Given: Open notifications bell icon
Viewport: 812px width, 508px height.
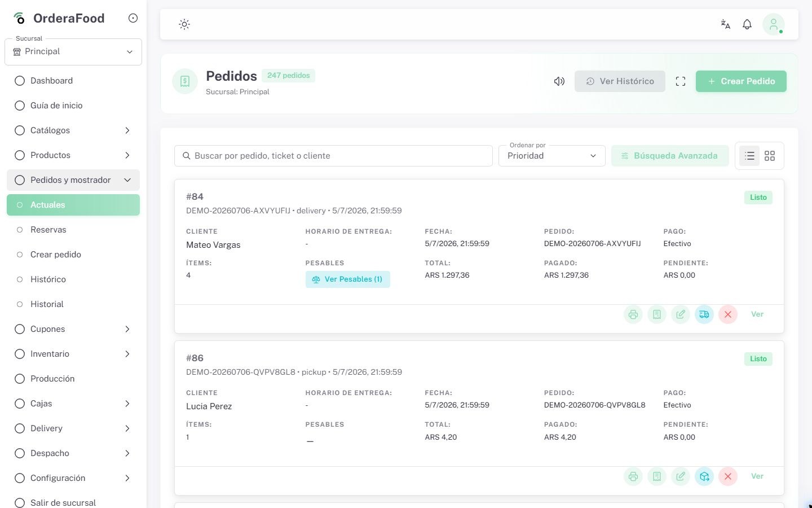Looking at the screenshot, I should click(747, 24).
